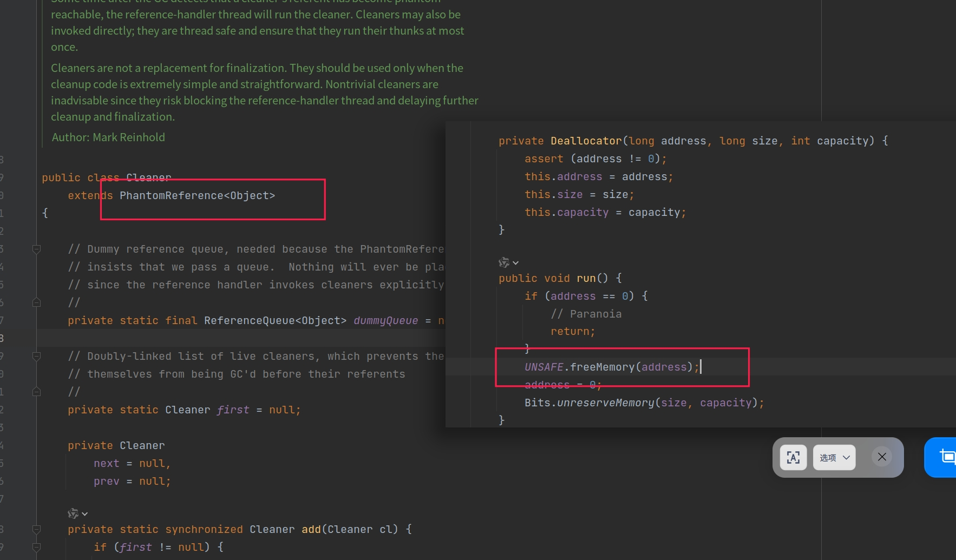Click the dummyQueue field name

pos(385,321)
